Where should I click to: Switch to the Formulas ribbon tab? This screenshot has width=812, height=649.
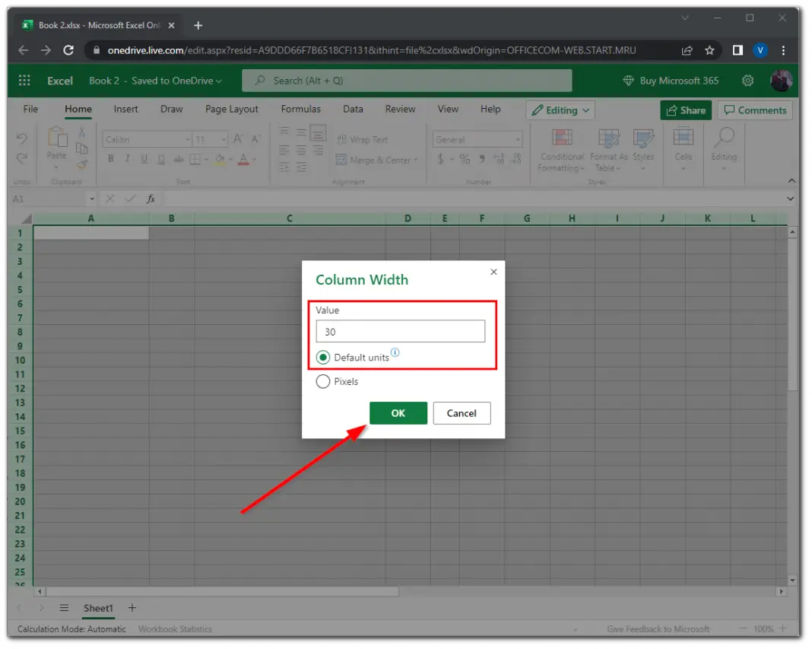click(x=300, y=109)
